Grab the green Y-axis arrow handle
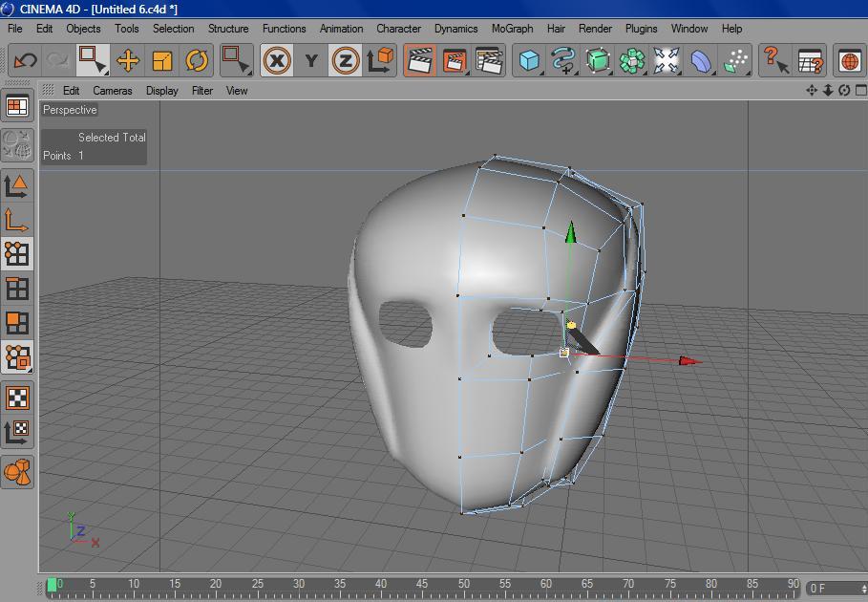 click(571, 232)
